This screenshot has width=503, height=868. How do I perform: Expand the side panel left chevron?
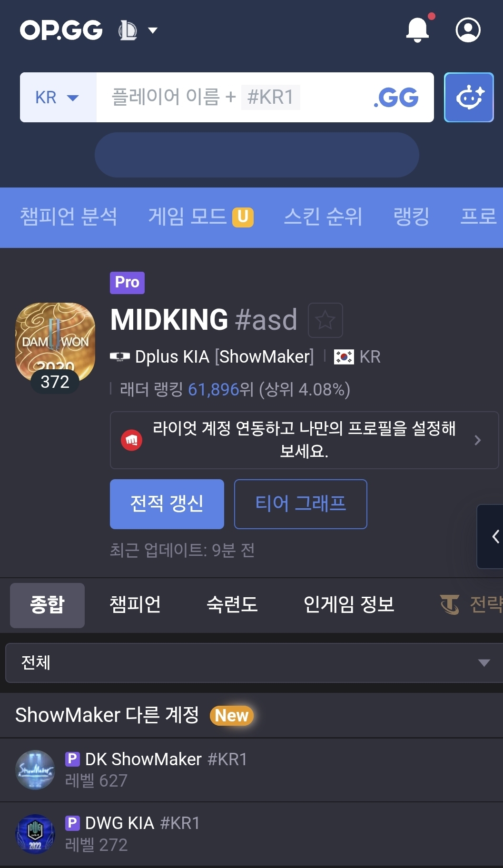(491, 536)
